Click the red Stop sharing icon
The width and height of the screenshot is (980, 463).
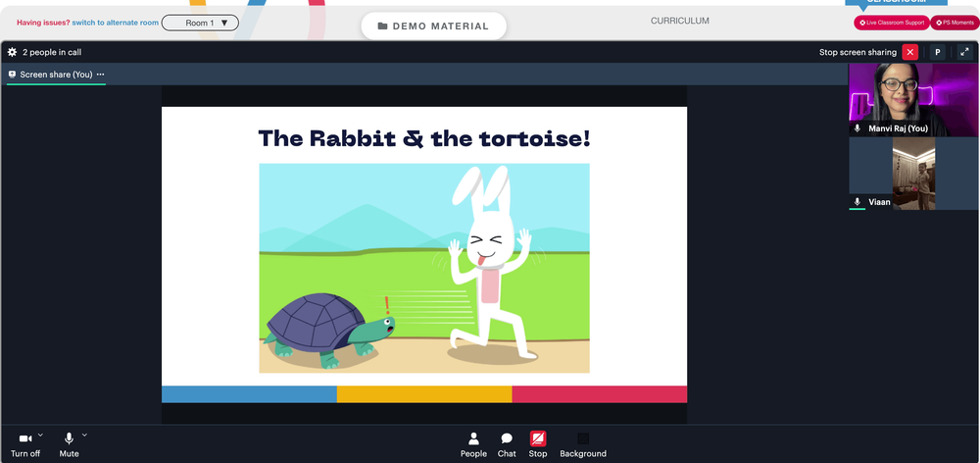tap(537, 438)
